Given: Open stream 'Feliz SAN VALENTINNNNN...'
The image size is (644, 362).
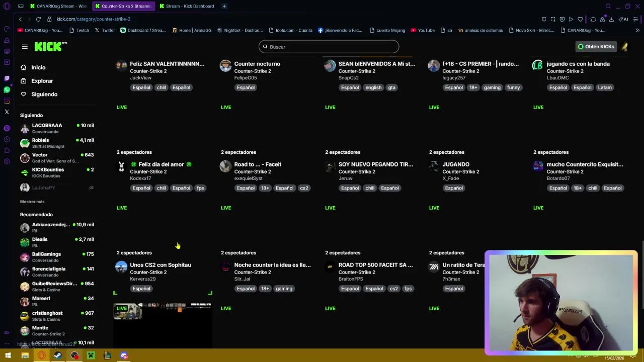Looking at the screenshot, I should pyautogui.click(x=167, y=64).
